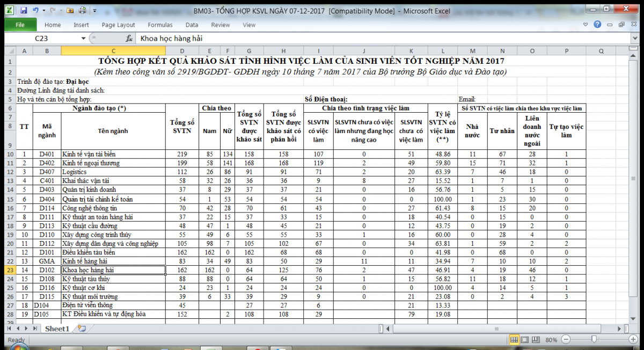Select the header cell "Tư nhân"
The image size is (644, 350).
coord(502,131)
